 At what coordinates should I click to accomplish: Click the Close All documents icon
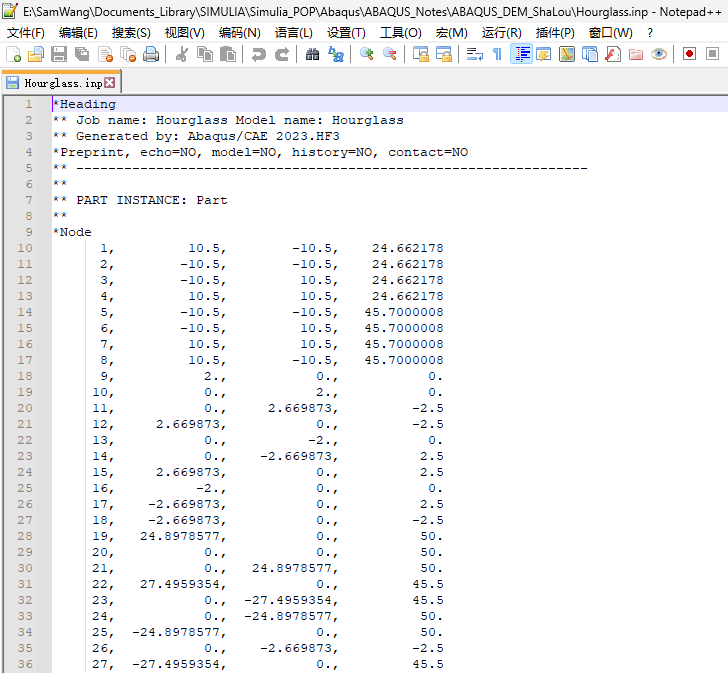tap(128, 54)
